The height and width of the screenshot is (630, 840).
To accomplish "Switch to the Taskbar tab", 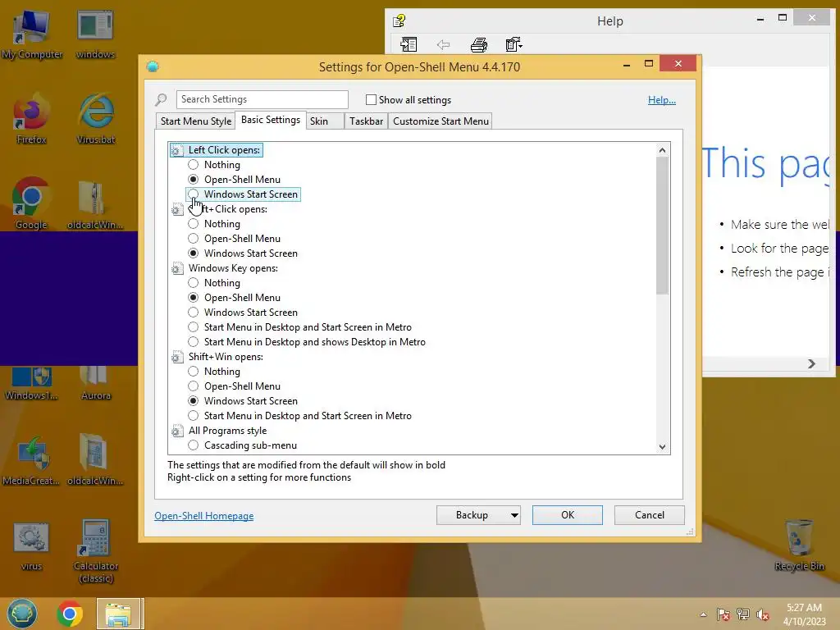I will click(367, 121).
